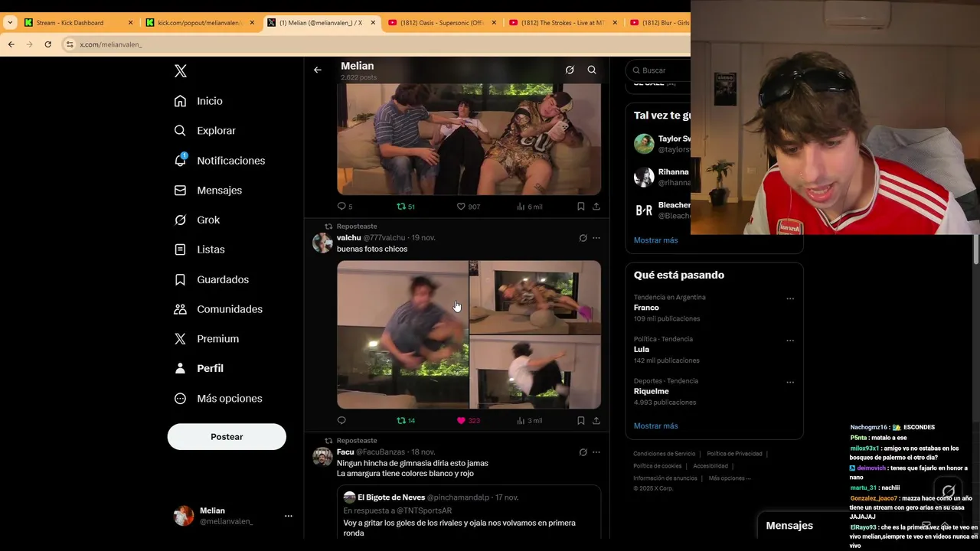The width and height of the screenshot is (980, 551).
Task: Open Premium in the sidebar
Action: click(x=206, y=339)
